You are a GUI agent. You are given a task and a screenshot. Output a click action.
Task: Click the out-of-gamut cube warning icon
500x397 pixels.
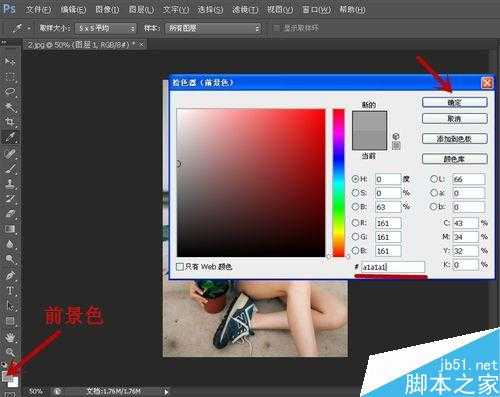click(396, 136)
